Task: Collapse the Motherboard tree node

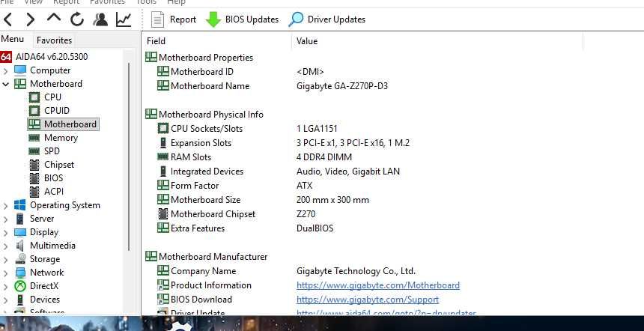Action: [x=5, y=84]
